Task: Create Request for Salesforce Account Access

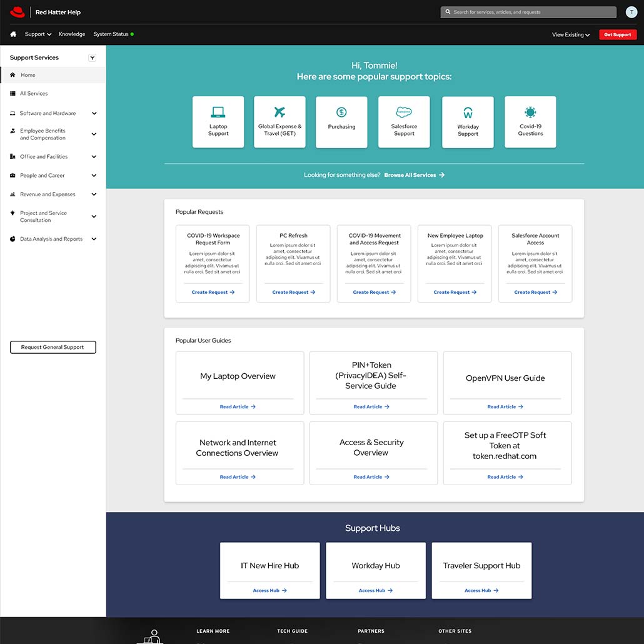Action: 535,292
